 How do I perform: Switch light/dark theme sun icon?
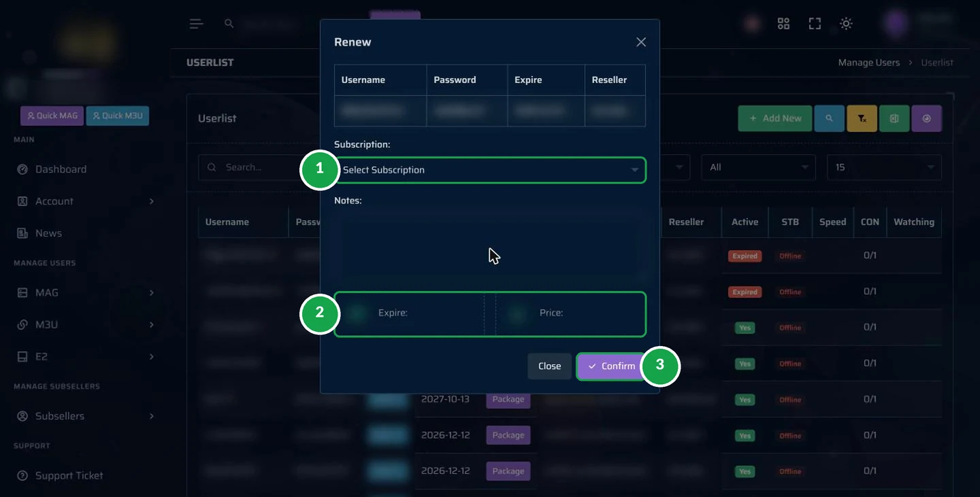[x=846, y=24]
